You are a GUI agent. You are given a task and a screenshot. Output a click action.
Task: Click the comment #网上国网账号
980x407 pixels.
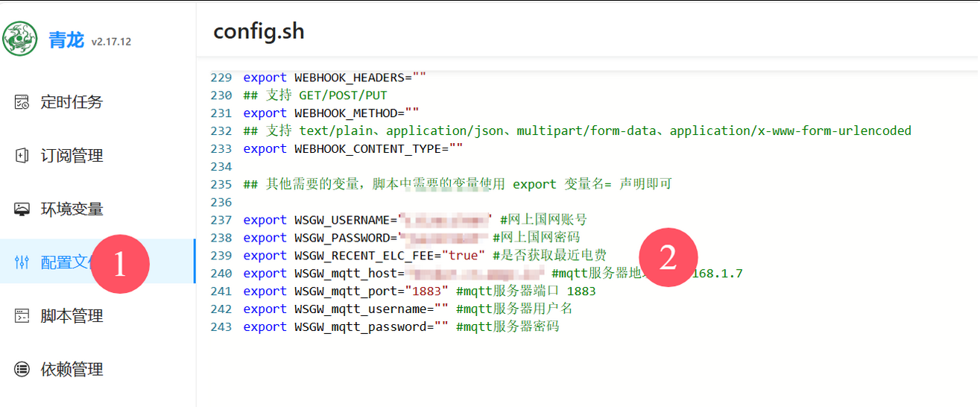coord(544,220)
